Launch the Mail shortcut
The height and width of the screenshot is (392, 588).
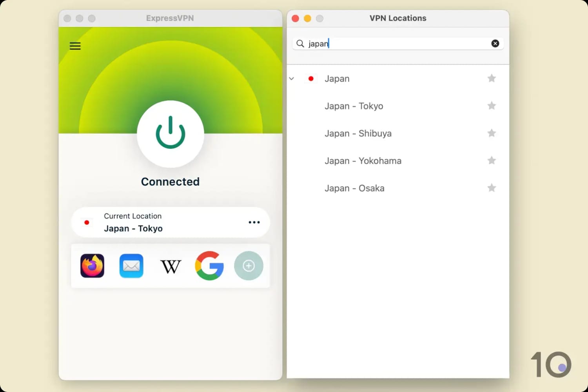131,266
